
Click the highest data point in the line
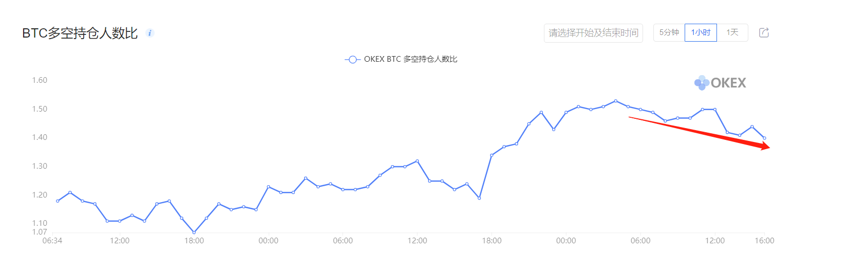click(616, 101)
